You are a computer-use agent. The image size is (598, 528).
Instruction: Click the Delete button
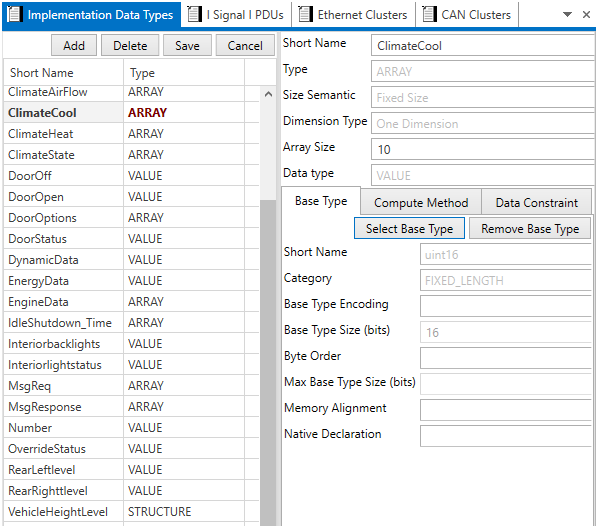(x=130, y=46)
